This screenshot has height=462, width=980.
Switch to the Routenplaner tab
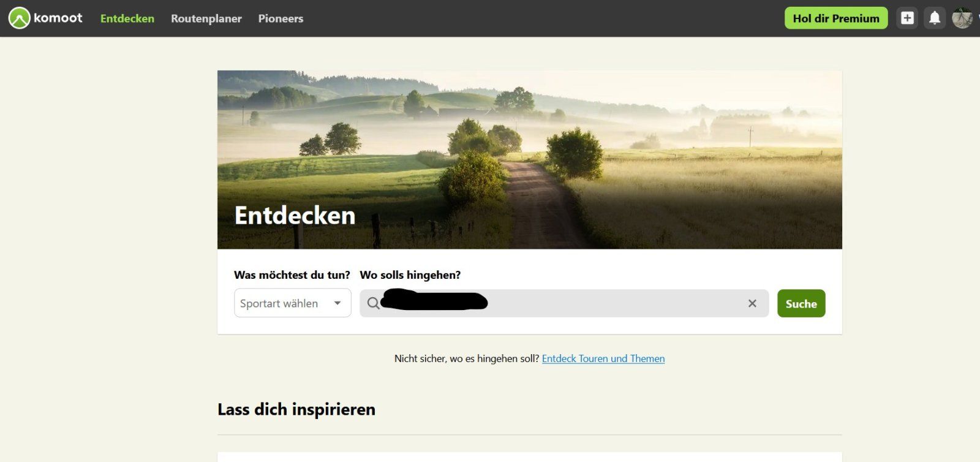tap(206, 18)
